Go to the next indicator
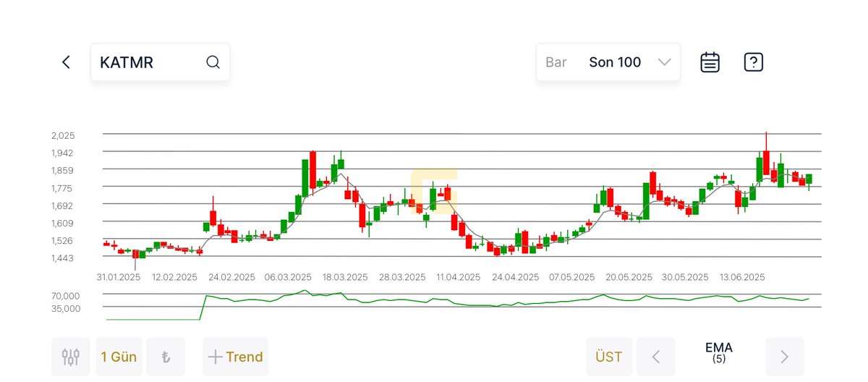The width and height of the screenshot is (868, 382). (x=784, y=357)
